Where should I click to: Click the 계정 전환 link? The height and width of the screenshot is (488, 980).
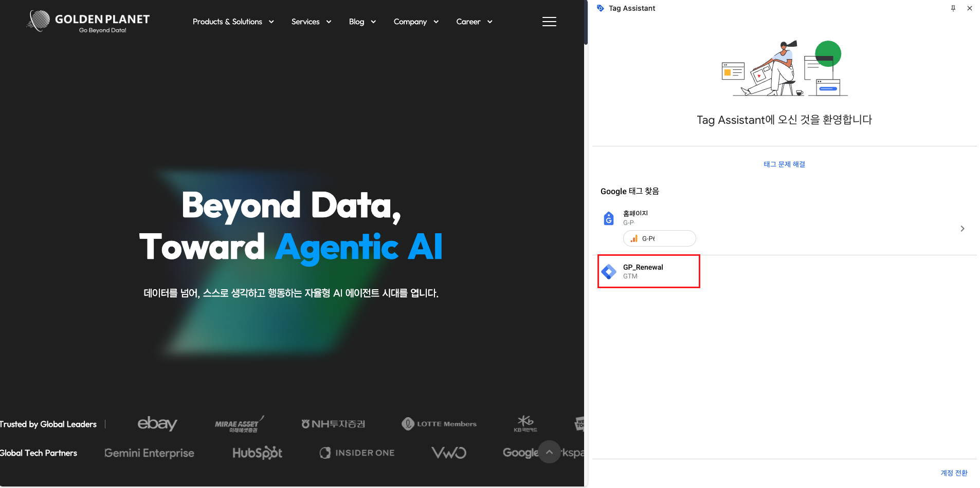954,473
